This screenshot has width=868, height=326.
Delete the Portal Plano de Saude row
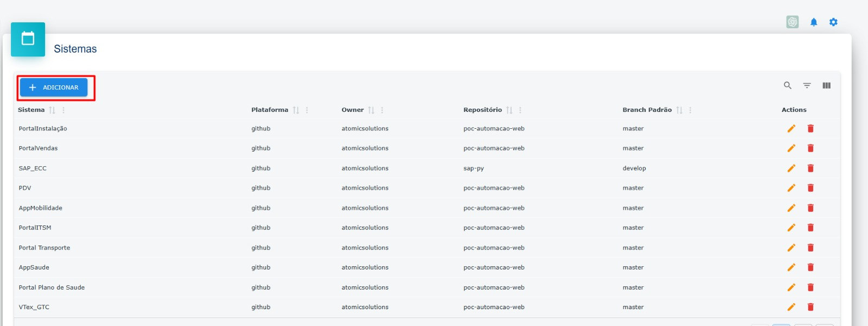tap(810, 287)
